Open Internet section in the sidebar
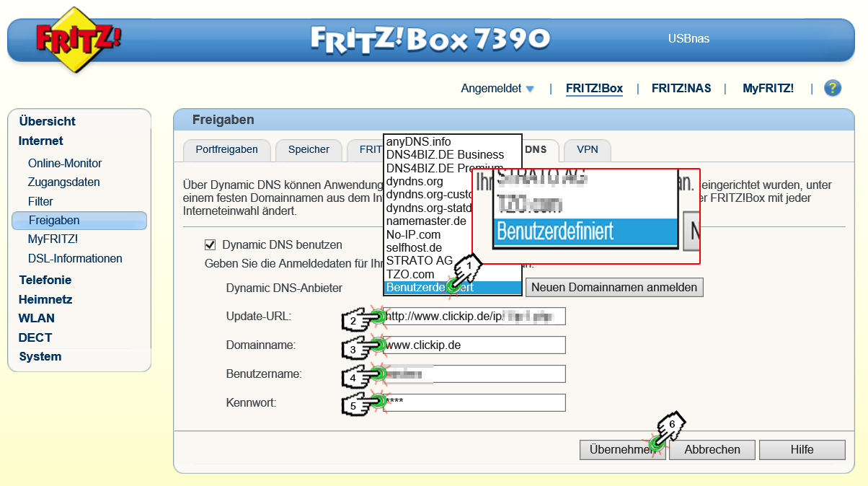868x486 pixels. [x=41, y=141]
